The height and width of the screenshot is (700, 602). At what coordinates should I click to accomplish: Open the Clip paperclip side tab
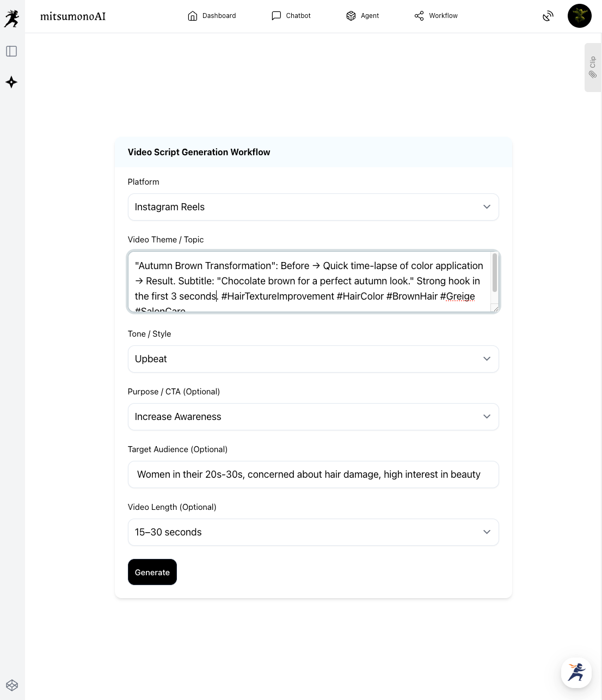(x=593, y=68)
